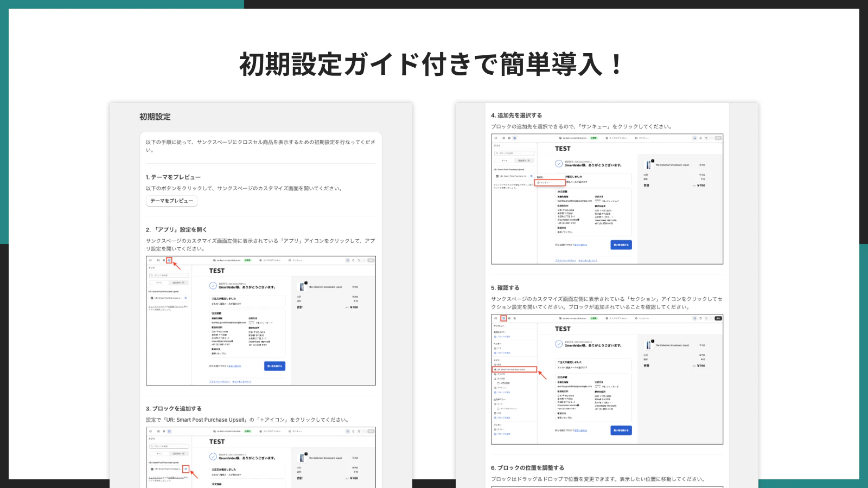Open the プライバシーポリシー link in step 4 screenshot

click(x=565, y=260)
